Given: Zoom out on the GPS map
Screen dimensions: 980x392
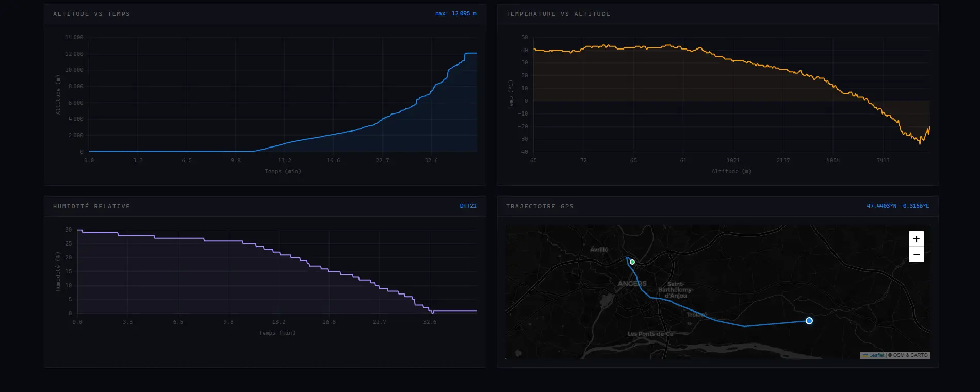Looking at the screenshot, I should pyautogui.click(x=916, y=254).
